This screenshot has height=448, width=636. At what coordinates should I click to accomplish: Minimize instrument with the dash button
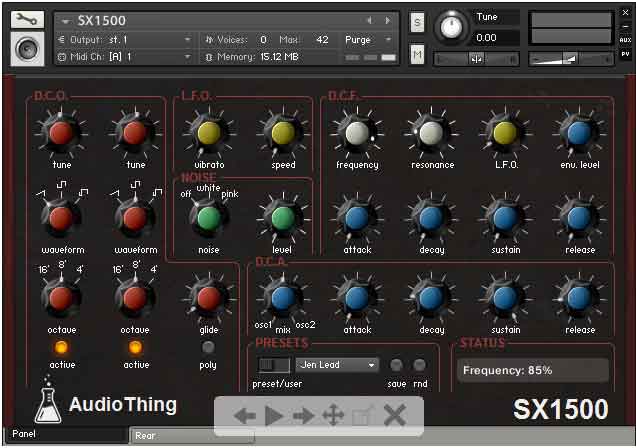(625, 26)
